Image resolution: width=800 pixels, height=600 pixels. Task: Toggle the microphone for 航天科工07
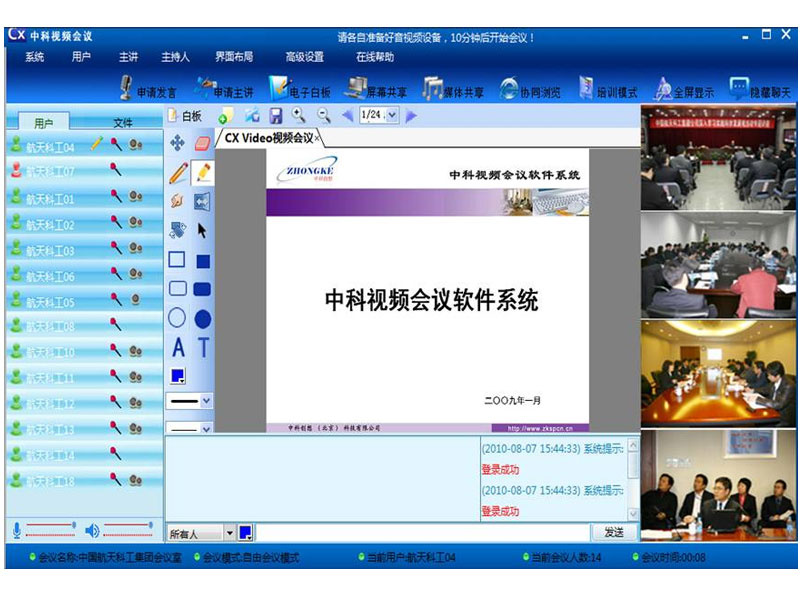[116, 169]
